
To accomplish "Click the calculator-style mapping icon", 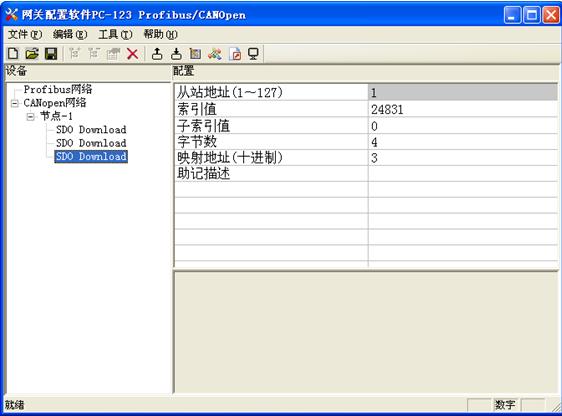I will (195, 54).
